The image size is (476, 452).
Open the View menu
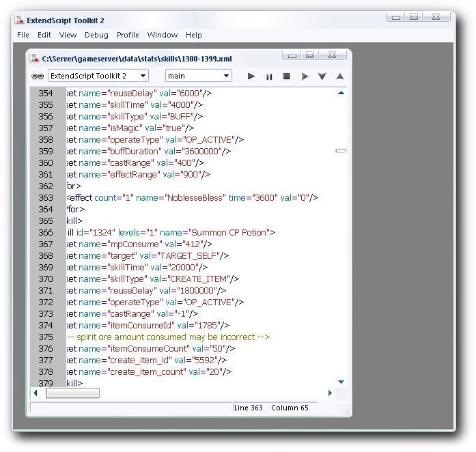tap(68, 35)
